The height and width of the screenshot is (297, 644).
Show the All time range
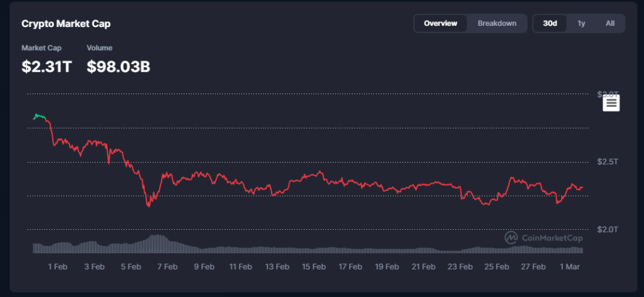click(x=609, y=23)
